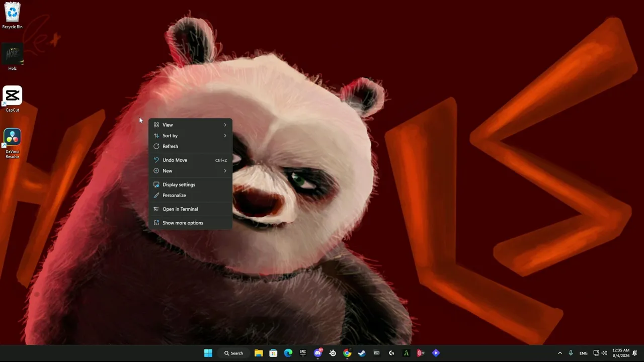Select the DaVinci Resolve desktop shortcut

(x=12, y=144)
